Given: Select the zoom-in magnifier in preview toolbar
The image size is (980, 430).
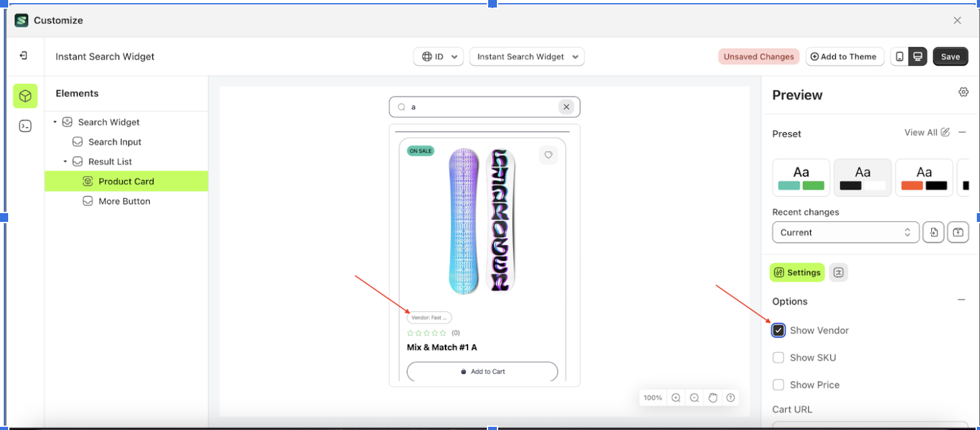Looking at the screenshot, I should click(x=676, y=397).
